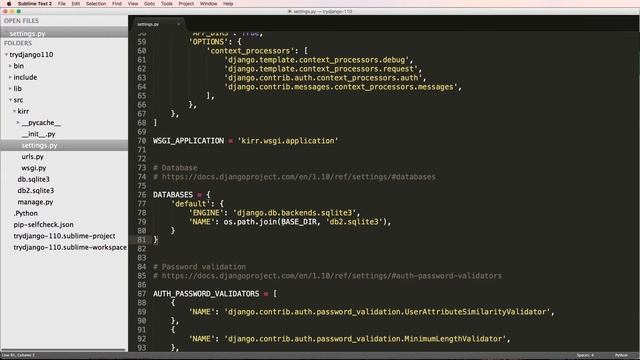This screenshot has width=640, height=360.
Task: Open __init__.py in the sidebar
Action: [x=38, y=134]
